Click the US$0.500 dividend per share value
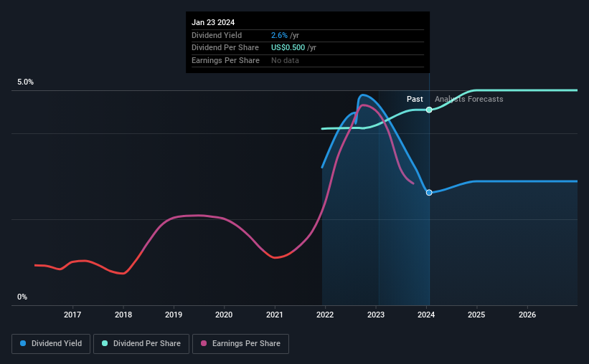Screen dimensions: 589x364 [288, 48]
